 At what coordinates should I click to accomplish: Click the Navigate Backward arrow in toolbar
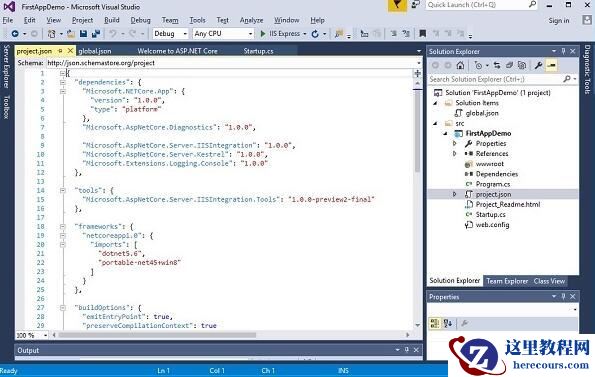click(x=15, y=34)
